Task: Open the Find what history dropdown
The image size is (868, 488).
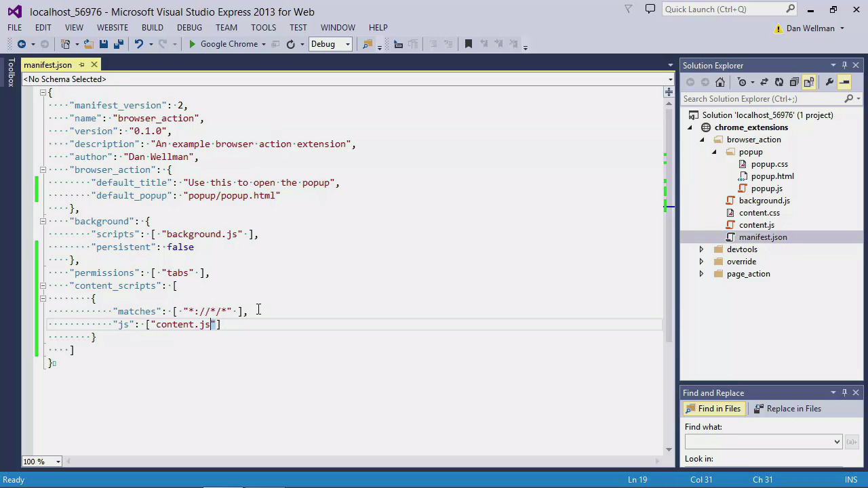Action: [837, 442]
